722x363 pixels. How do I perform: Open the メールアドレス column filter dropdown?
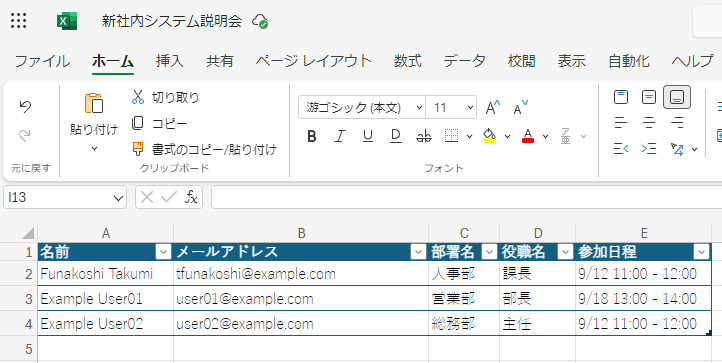tap(418, 252)
